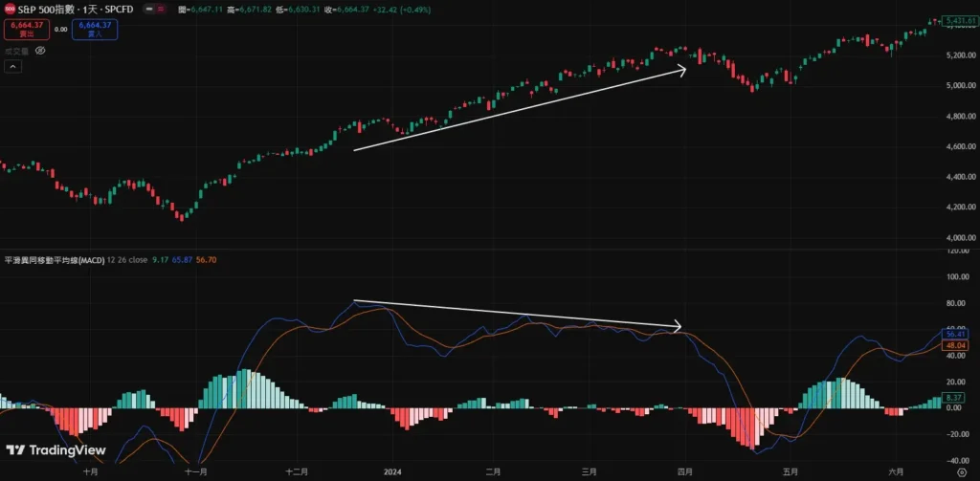The height and width of the screenshot is (481, 980).
Task: Click the current price label 5,431.61
Action: [x=957, y=20]
